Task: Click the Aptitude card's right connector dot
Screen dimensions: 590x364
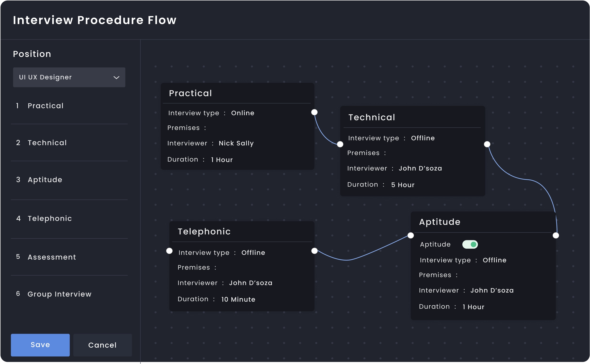Action: [555, 236]
